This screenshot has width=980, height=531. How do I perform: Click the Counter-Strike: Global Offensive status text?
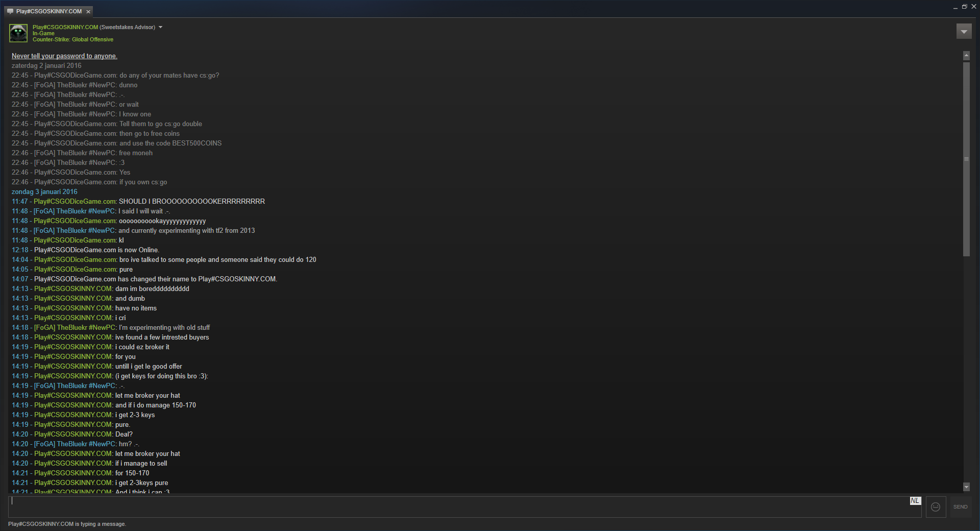(73, 39)
